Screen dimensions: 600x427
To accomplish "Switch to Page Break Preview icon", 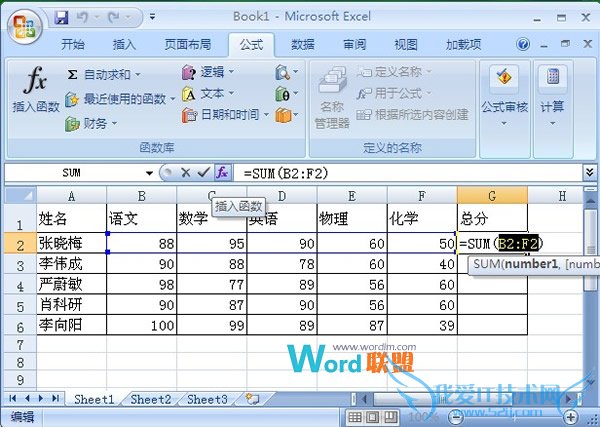I will (x=390, y=417).
